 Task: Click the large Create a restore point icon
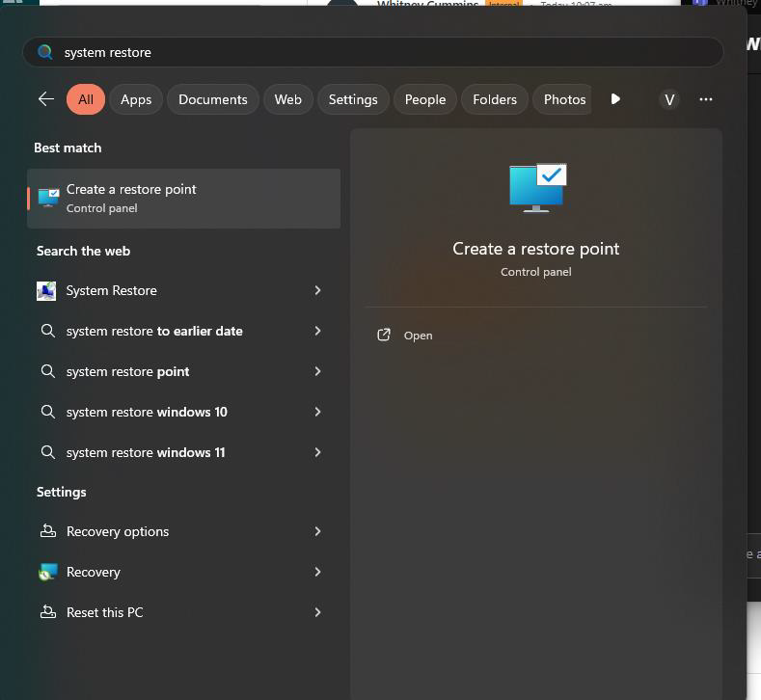[x=536, y=188]
